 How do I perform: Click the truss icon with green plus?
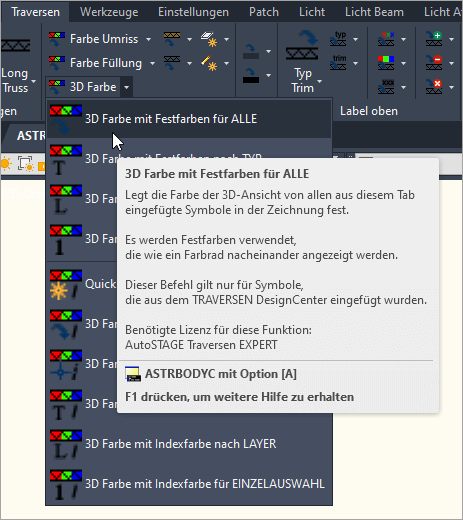434,39
